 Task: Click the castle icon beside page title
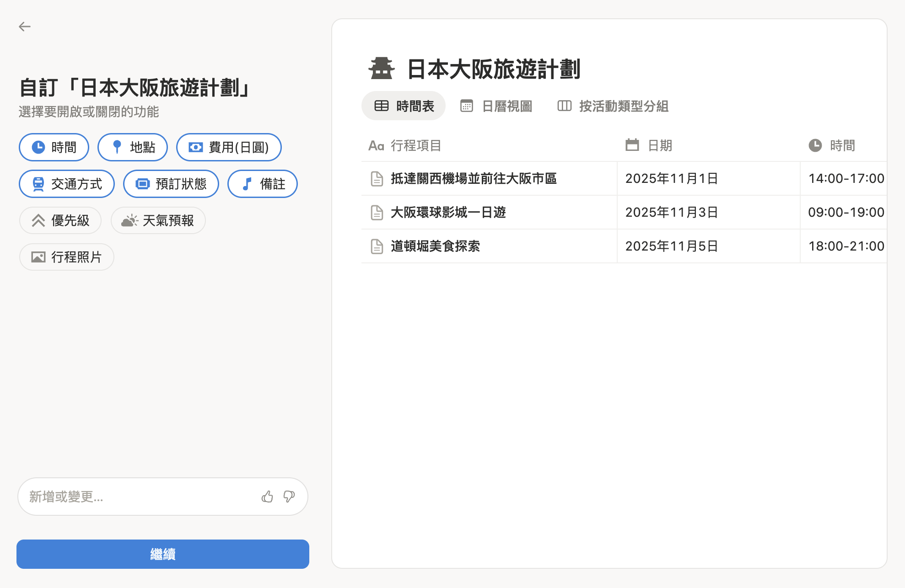[x=381, y=69]
